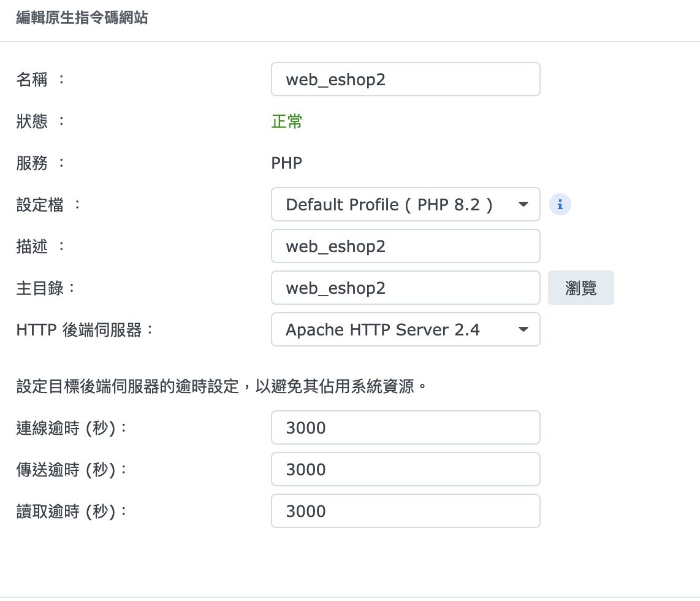The width and height of the screenshot is (700, 601).
Task: Select the 主目錄 directory text field
Action: tap(405, 288)
